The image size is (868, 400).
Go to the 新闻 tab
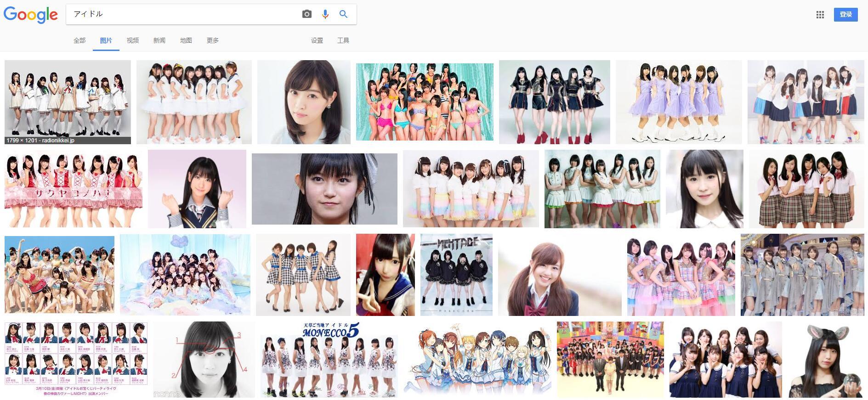(x=159, y=40)
